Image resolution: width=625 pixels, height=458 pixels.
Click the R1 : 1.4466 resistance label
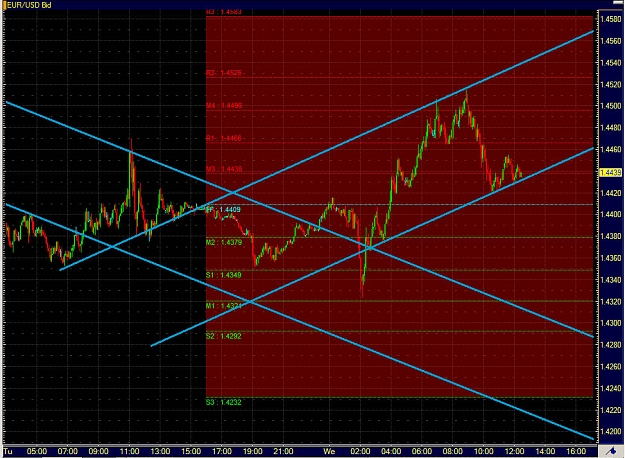point(224,138)
